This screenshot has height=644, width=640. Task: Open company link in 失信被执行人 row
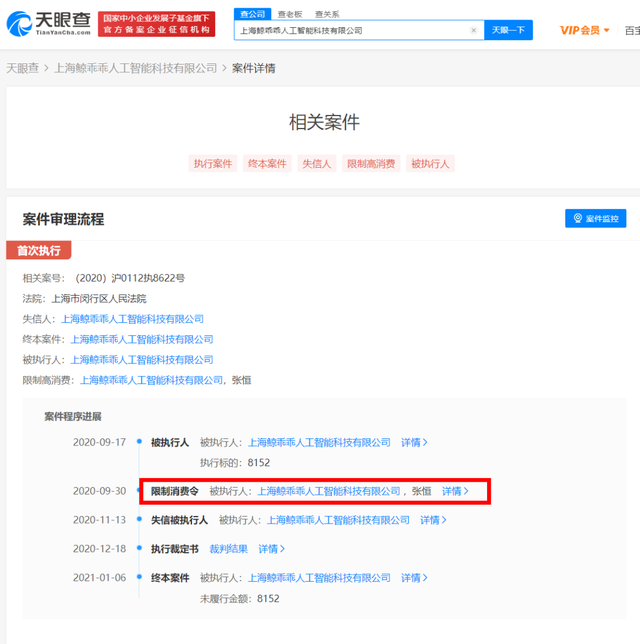[x=338, y=520]
